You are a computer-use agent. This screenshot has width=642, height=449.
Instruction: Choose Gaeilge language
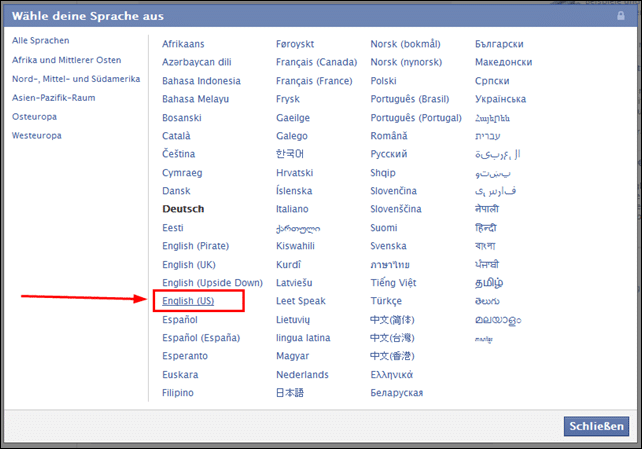pyautogui.click(x=293, y=118)
